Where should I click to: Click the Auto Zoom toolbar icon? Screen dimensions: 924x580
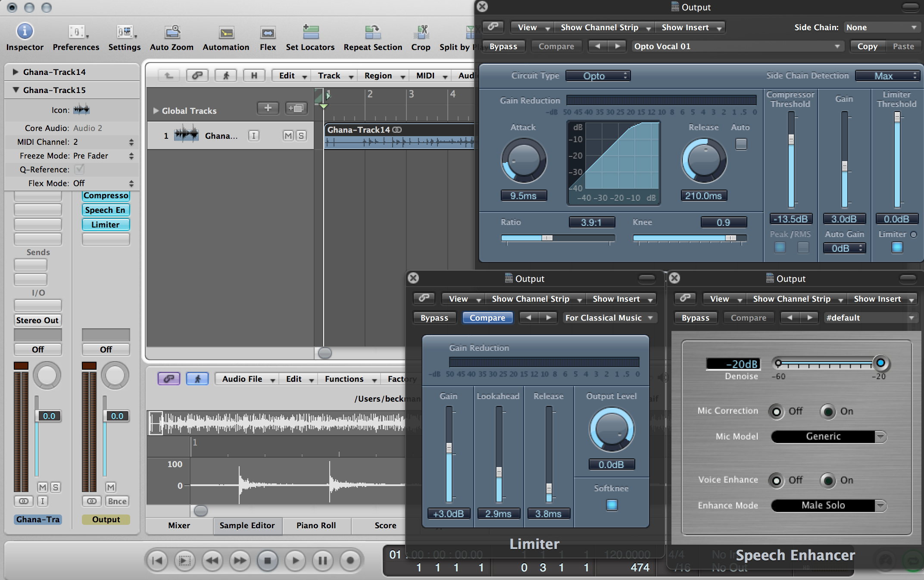[x=172, y=32]
